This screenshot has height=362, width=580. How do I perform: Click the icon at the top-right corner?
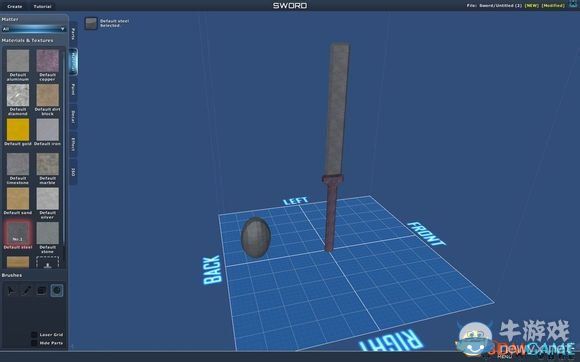(x=573, y=4)
